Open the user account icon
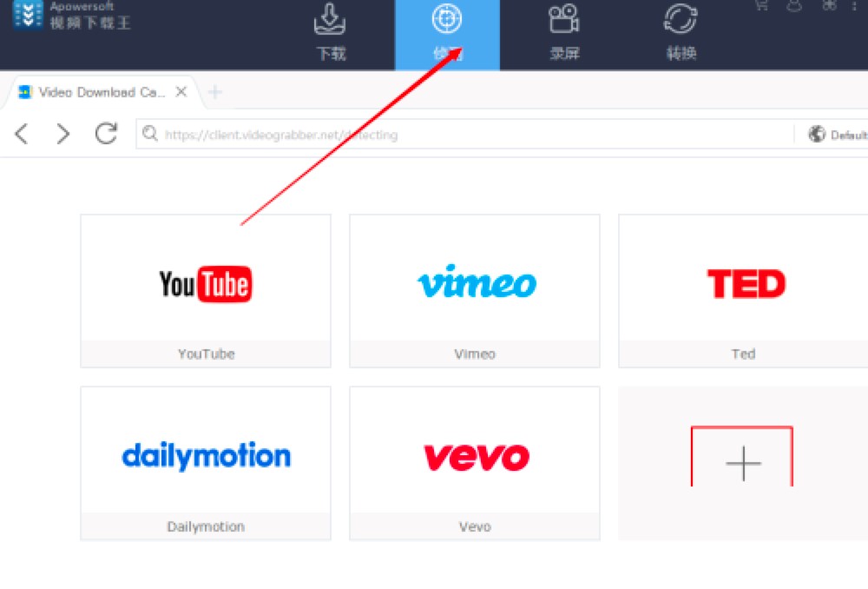Image resolution: width=868 pixels, height=589 pixels. pyautogui.click(x=794, y=5)
